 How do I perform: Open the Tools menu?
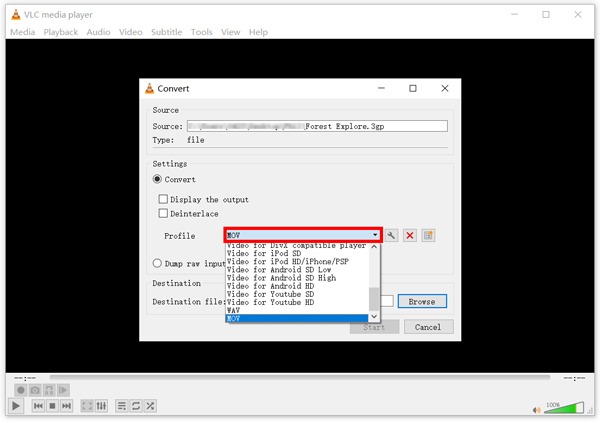coord(202,32)
